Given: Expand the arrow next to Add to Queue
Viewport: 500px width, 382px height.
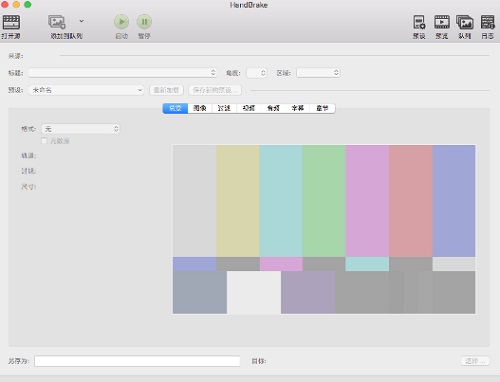Looking at the screenshot, I should point(81,21).
